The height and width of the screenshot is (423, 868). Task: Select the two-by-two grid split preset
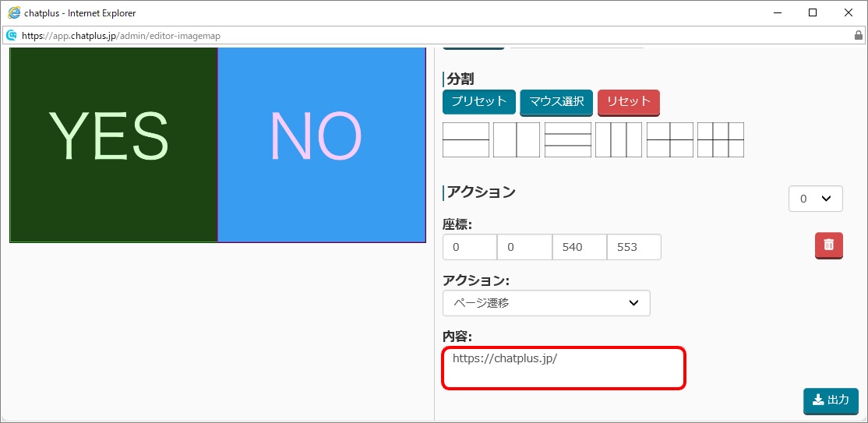coord(670,140)
